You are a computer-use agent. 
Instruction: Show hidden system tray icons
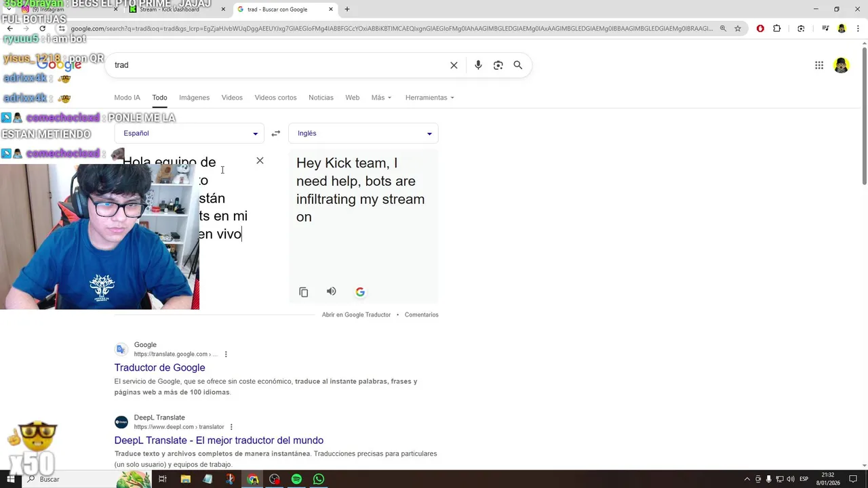pyautogui.click(x=747, y=479)
